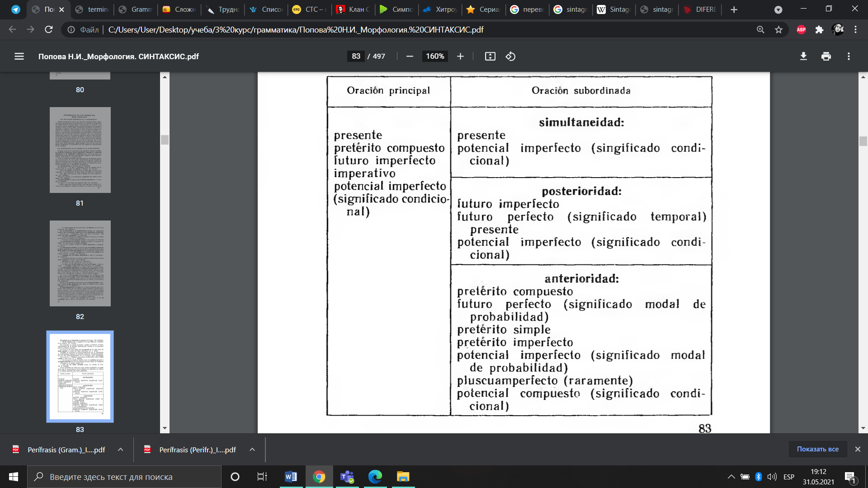Expand options for Perífrasis (Gram.) download

coord(120,450)
